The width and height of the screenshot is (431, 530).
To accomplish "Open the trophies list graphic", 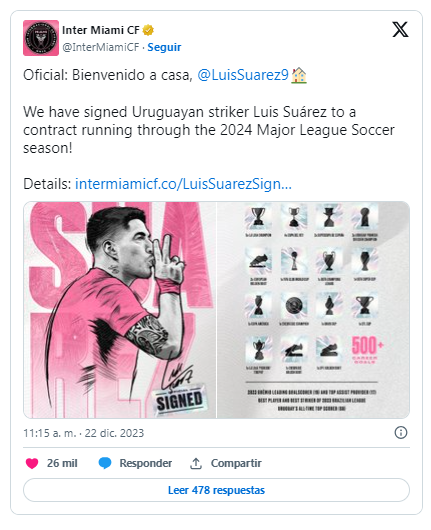I will coord(313,310).
